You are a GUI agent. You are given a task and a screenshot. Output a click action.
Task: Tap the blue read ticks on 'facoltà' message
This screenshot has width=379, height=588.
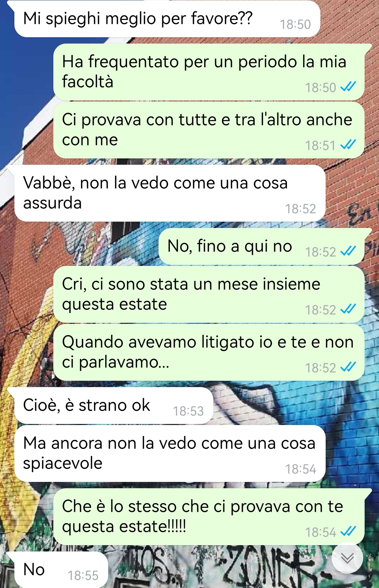(348, 86)
